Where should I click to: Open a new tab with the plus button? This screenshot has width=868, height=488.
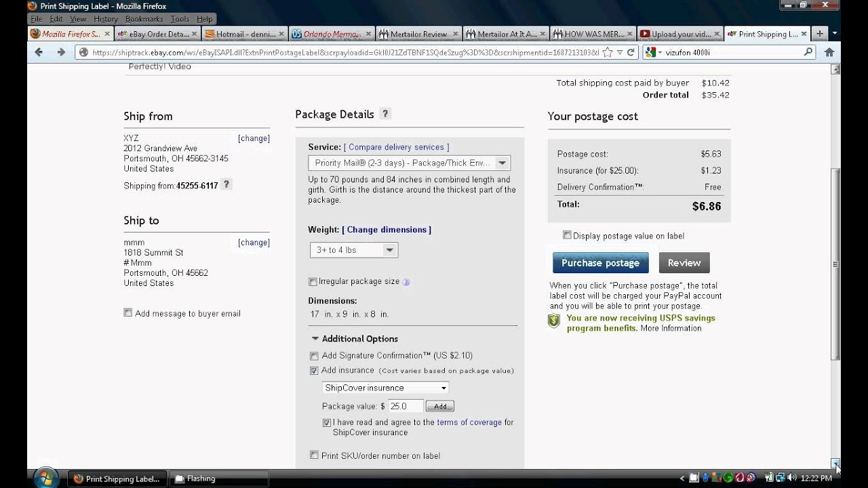819,33
